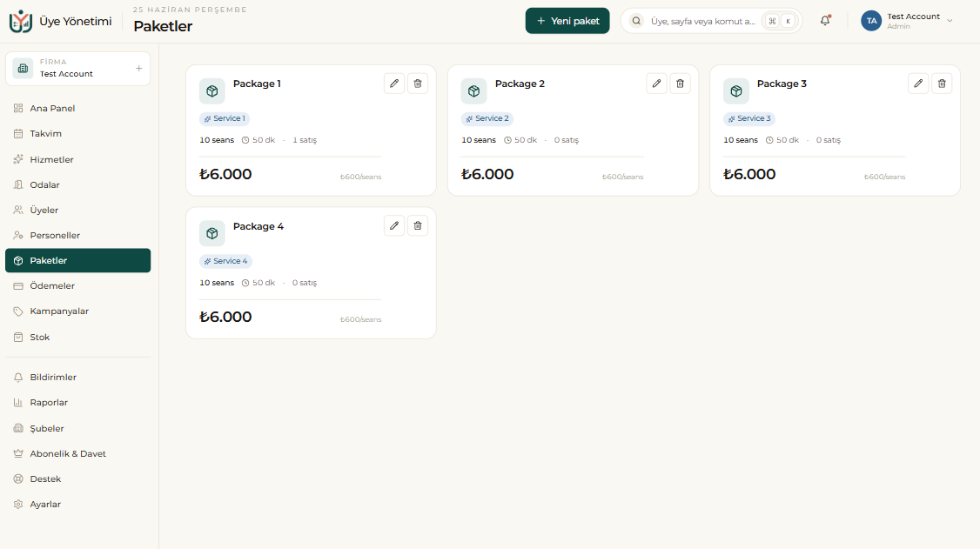Viewport: 980px width, 549px height.
Task: Open the Firma Test Account selector
Action: (x=77, y=68)
